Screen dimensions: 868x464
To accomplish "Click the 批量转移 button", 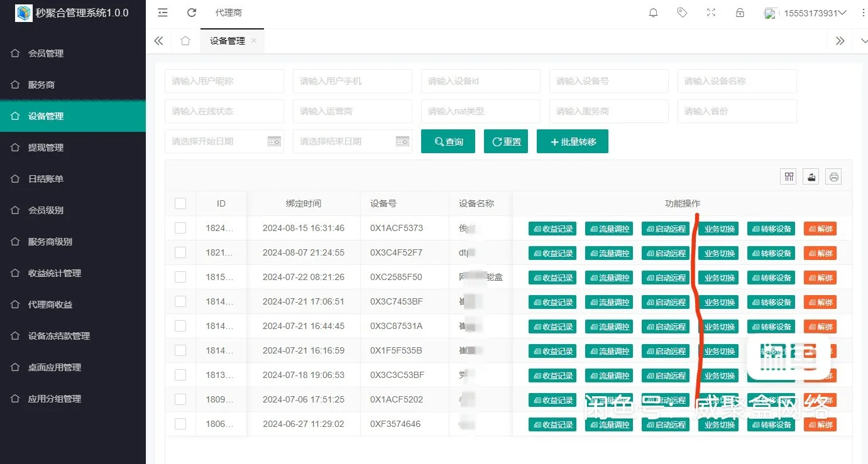I will 573,141.
